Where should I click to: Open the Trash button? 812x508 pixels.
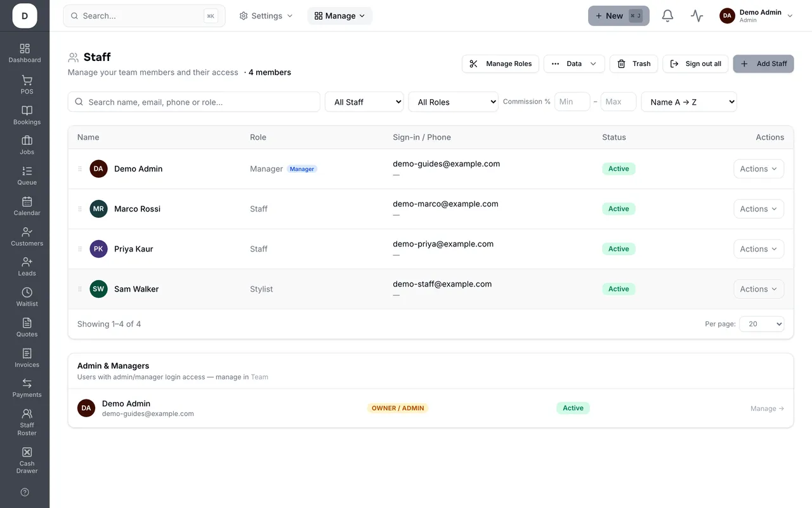coord(634,63)
